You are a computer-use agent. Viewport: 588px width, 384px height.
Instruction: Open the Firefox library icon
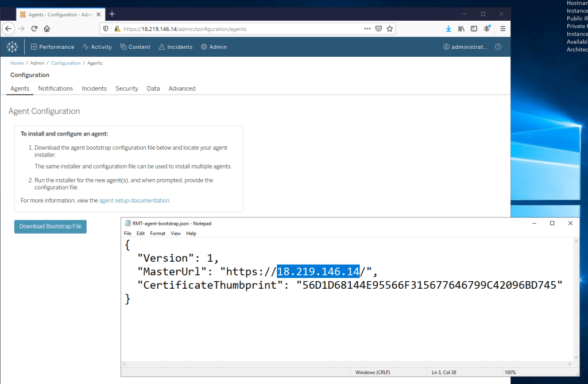click(x=461, y=28)
